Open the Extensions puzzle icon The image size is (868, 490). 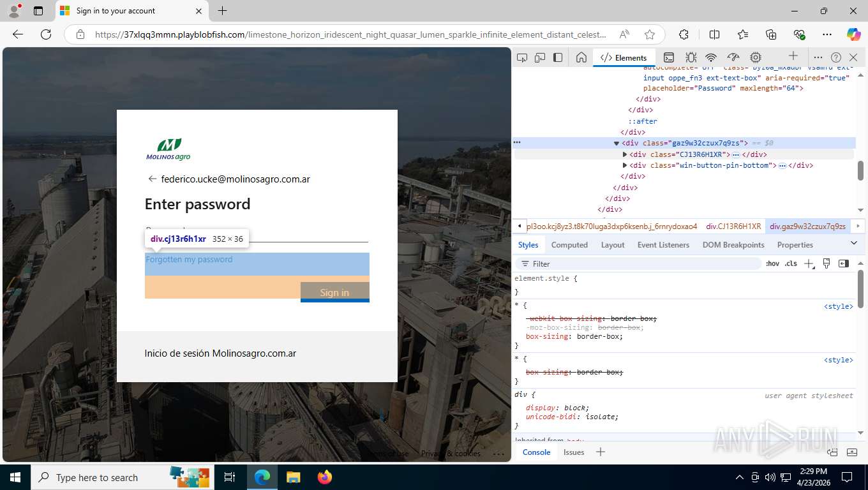click(684, 34)
